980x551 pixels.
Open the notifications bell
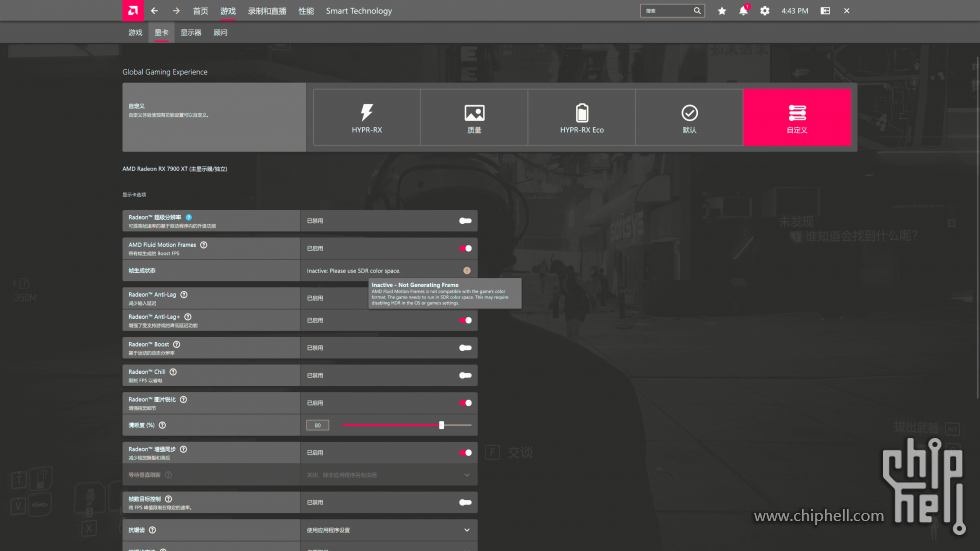743,11
